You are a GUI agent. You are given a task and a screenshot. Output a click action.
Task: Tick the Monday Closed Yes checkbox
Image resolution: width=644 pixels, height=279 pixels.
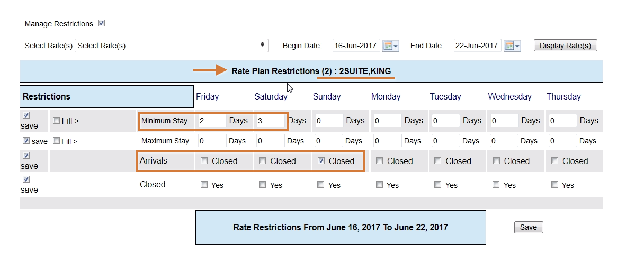[379, 185]
